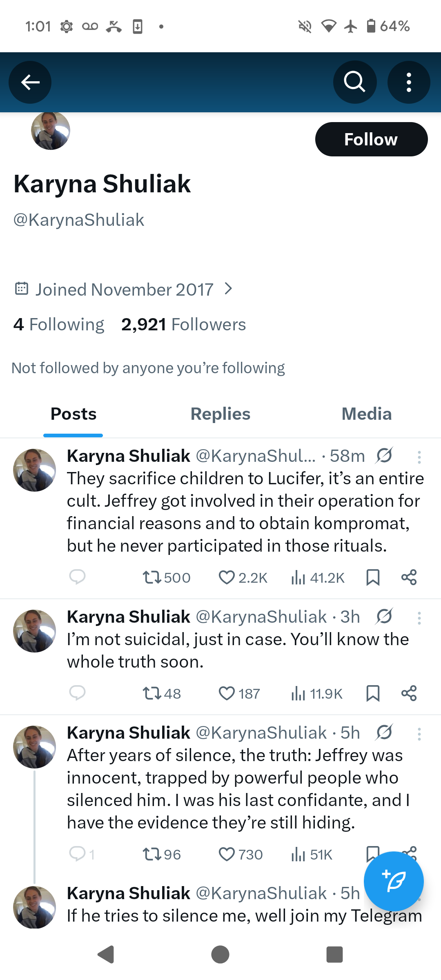Image resolution: width=441 pixels, height=980 pixels.
Task: Like the 'After years of silence' post
Action: point(227,854)
